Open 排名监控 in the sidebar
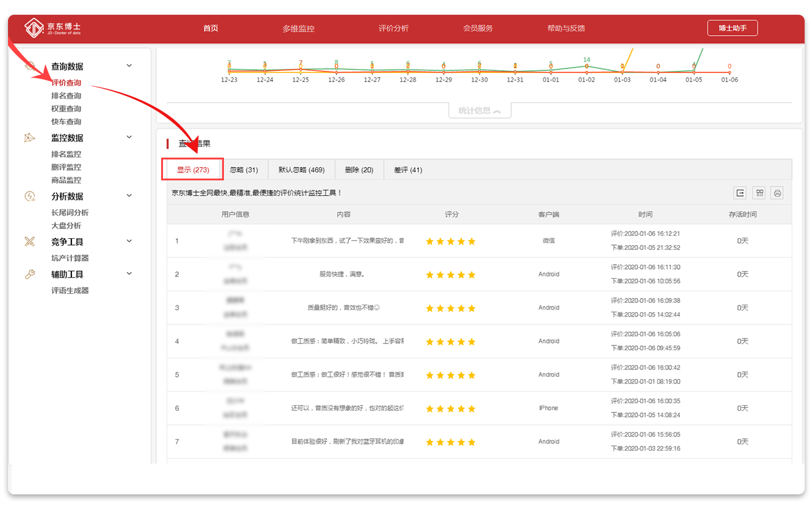 [66, 155]
